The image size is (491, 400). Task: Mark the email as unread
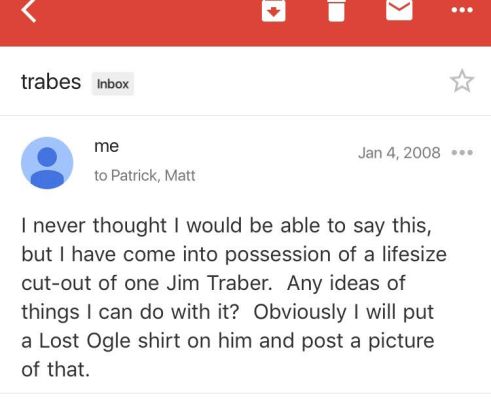tap(399, 10)
